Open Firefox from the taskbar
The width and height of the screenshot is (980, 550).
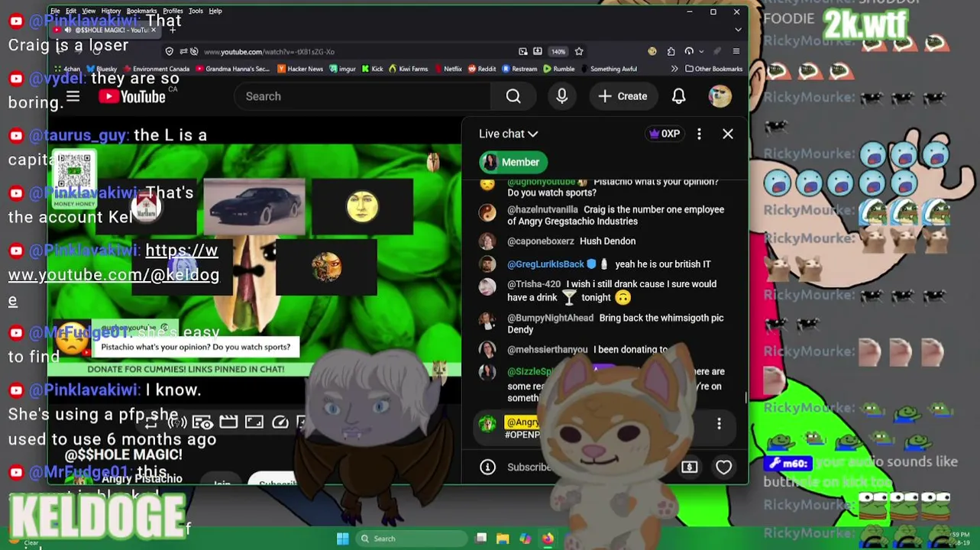(x=548, y=539)
